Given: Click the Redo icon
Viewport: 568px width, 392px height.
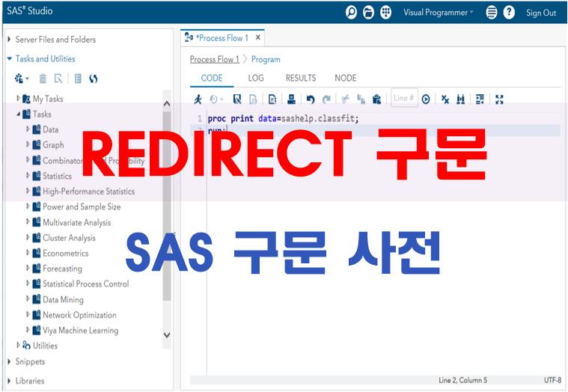Looking at the screenshot, I should (326, 99).
